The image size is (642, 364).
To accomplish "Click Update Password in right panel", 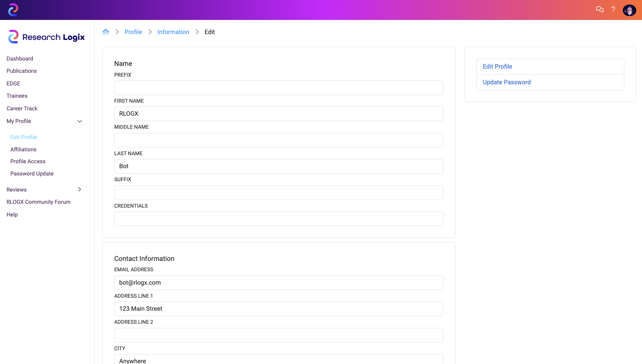I will click(x=550, y=82).
